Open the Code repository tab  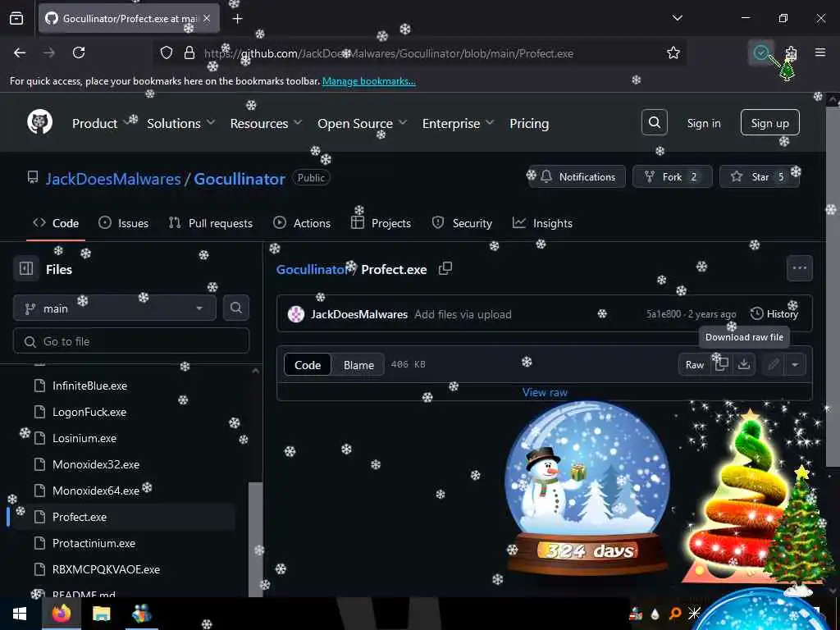point(56,223)
